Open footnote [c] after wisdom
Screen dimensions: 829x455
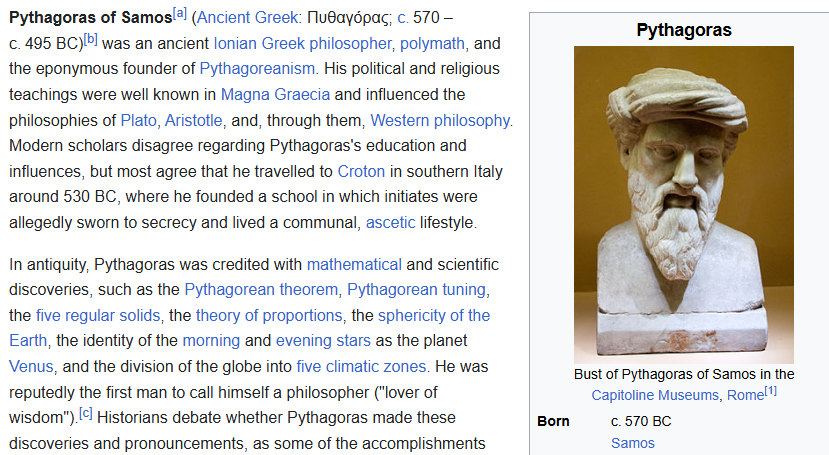click(86, 413)
